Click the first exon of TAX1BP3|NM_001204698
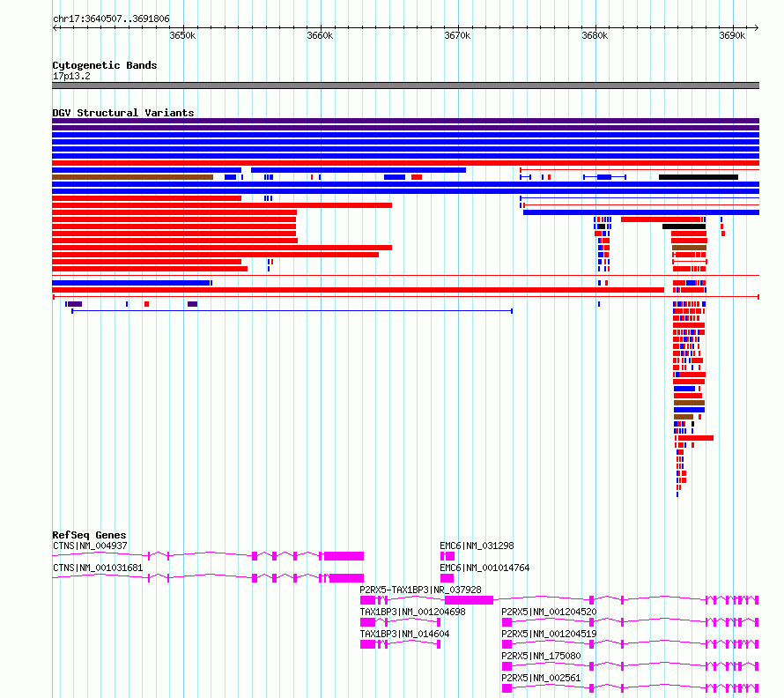This screenshot has width=784, height=698. 367,622
